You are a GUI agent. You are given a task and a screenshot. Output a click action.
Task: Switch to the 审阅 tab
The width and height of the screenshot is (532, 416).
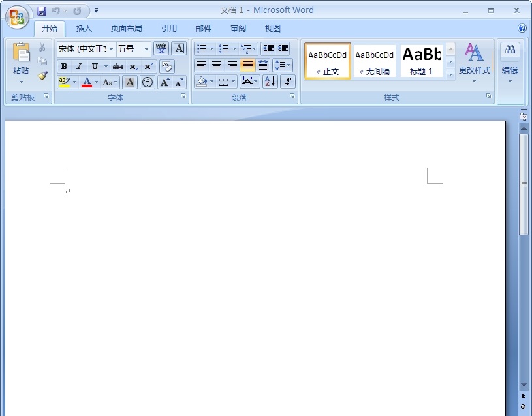238,29
